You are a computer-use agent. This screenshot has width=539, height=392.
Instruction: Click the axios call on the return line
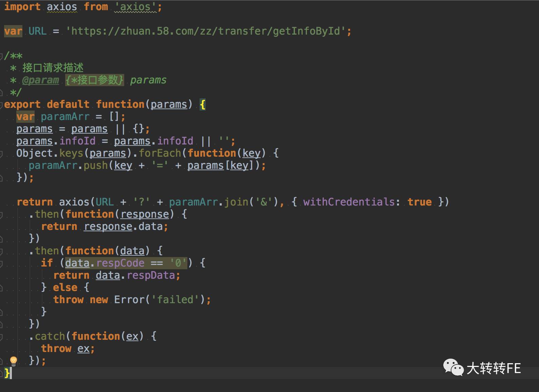(x=74, y=202)
